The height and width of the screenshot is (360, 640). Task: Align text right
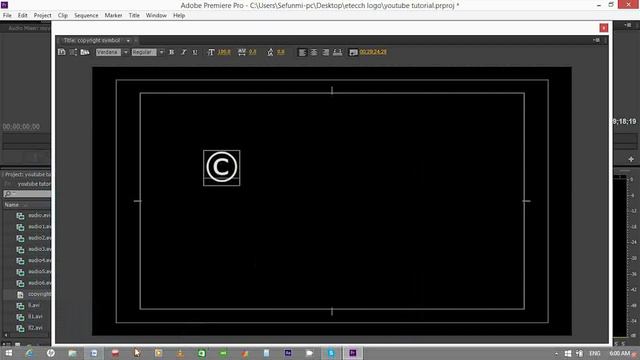point(326,52)
